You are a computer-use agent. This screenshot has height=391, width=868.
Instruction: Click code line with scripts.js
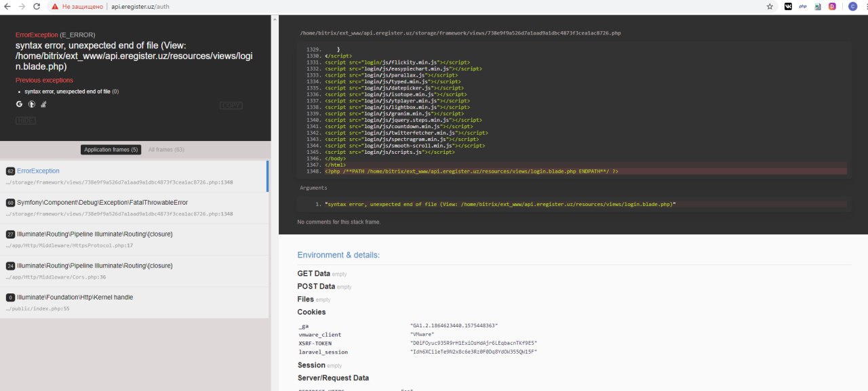390,152
